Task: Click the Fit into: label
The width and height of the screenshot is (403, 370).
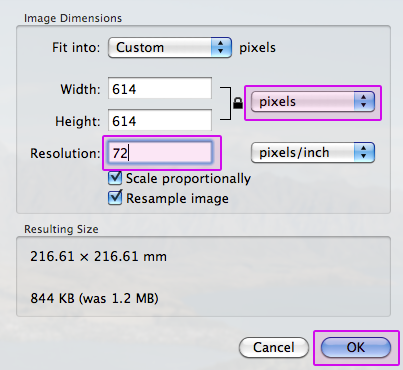Action: pos(76,48)
